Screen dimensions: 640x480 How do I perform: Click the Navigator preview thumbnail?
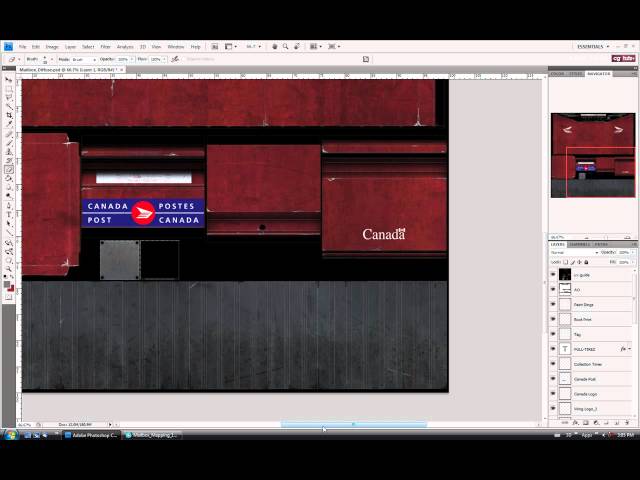592,155
